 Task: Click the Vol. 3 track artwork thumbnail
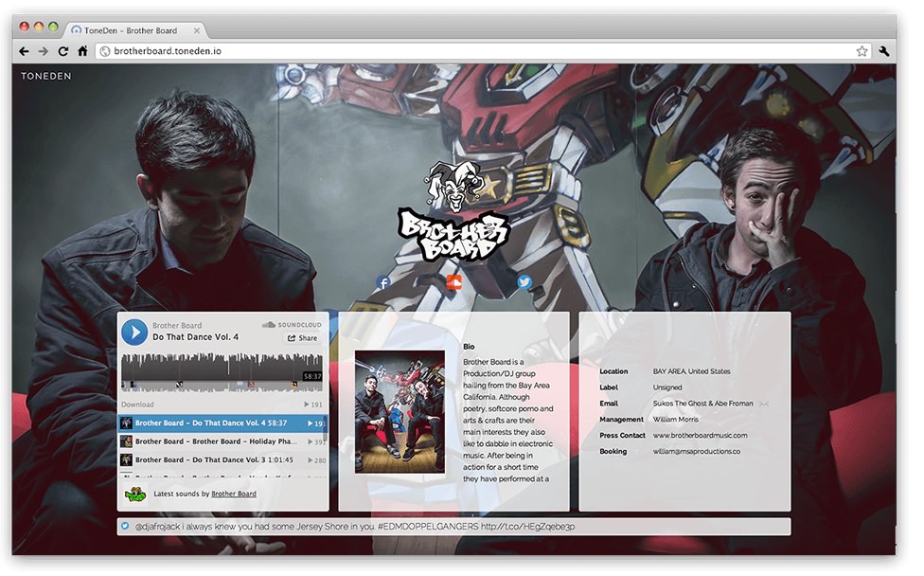[126, 459]
